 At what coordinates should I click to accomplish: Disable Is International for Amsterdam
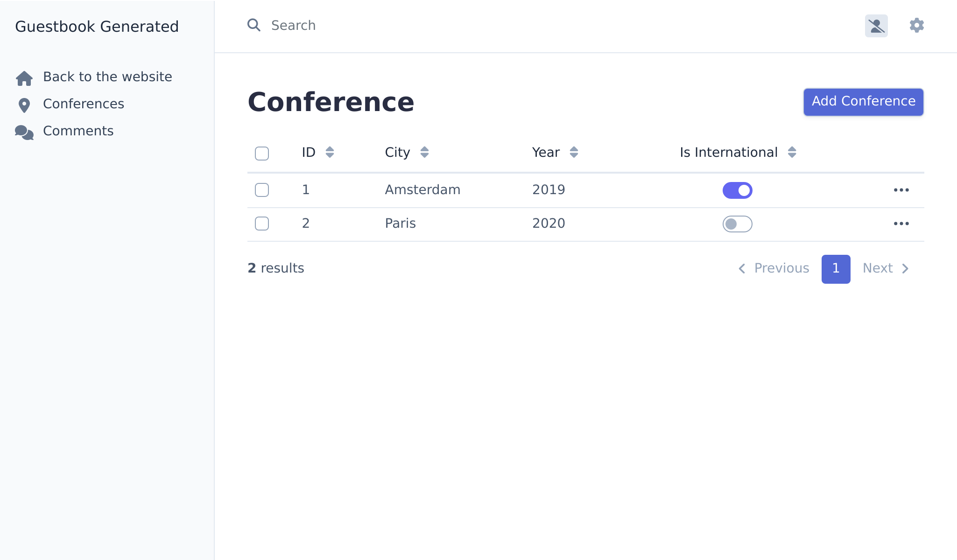[x=737, y=190]
